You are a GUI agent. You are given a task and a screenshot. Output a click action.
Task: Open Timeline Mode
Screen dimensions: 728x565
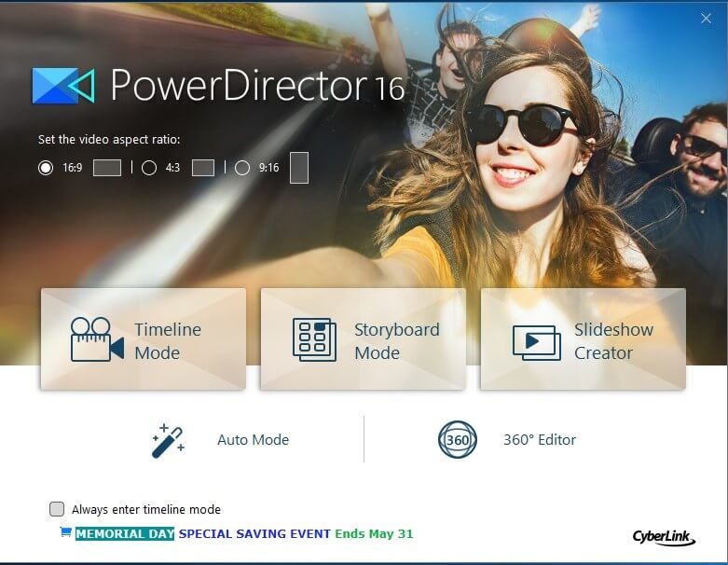click(x=144, y=339)
